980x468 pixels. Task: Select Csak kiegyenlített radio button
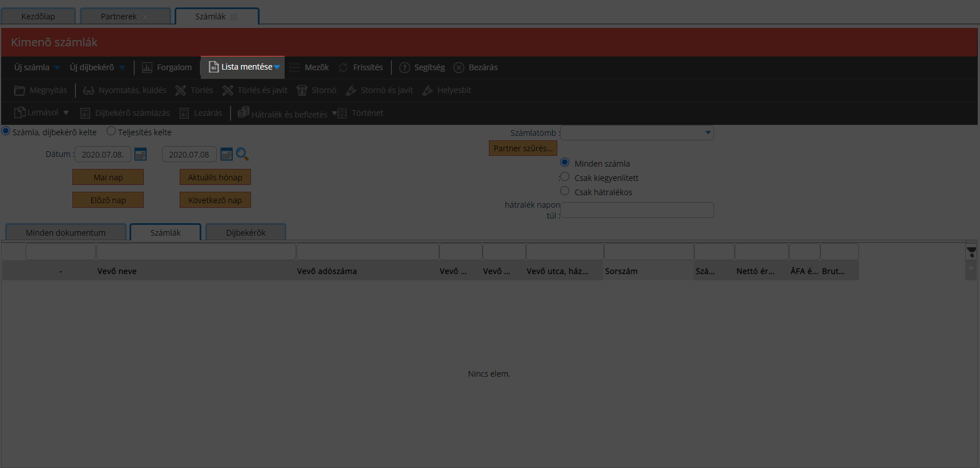(x=565, y=177)
